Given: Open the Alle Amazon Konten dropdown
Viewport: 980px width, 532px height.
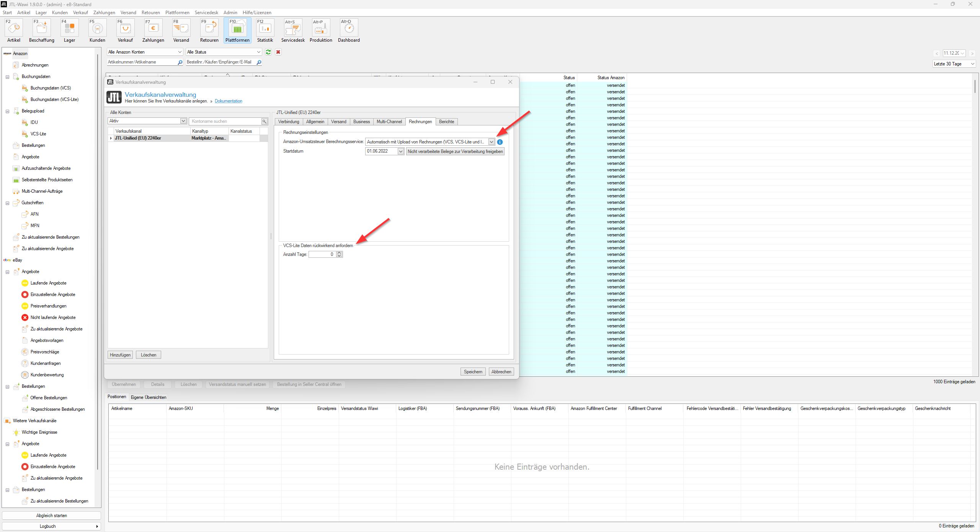Looking at the screenshot, I should [x=145, y=52].
